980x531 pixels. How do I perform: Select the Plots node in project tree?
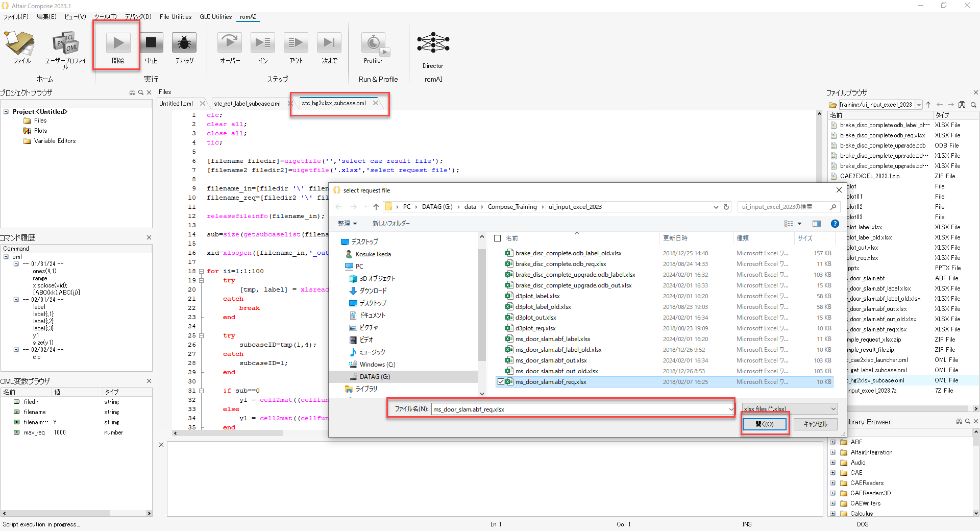click(x=40, y=131)
